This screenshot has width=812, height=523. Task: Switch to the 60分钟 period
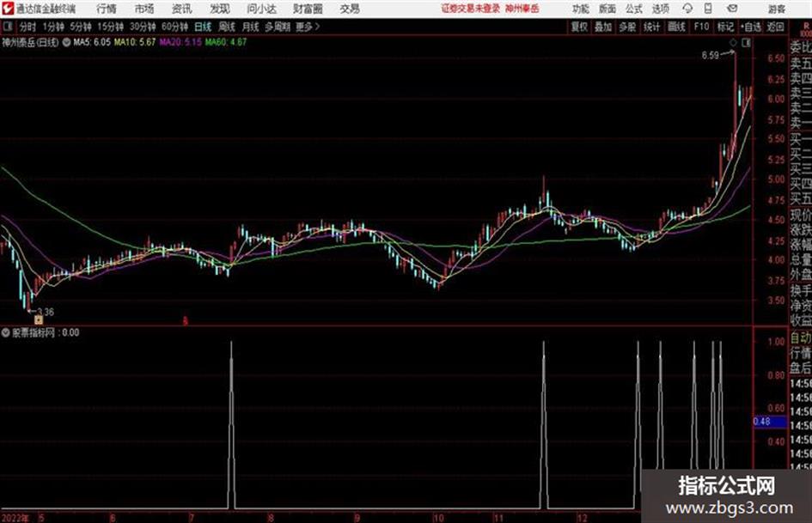[174, 27]
